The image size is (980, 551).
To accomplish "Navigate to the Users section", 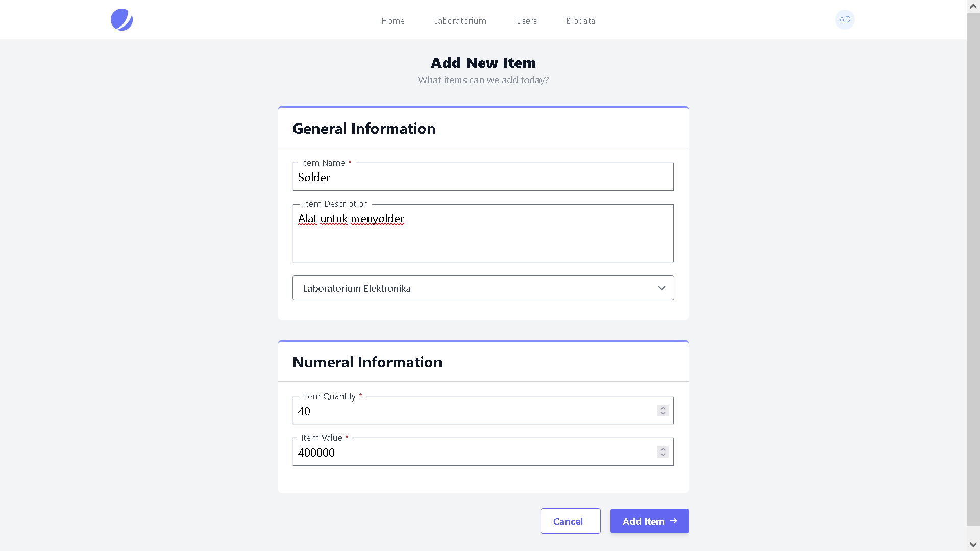I will 526,21.
